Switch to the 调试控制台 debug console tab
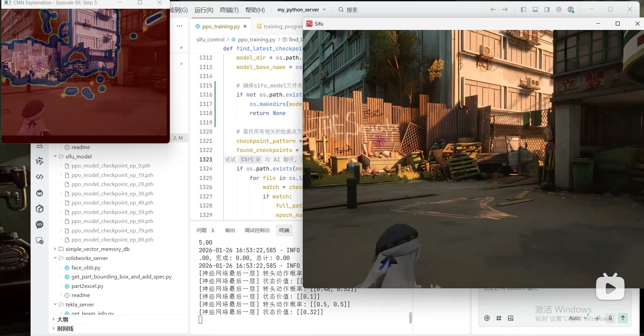The height and width of the screenshot is (336, 644). 257,230
